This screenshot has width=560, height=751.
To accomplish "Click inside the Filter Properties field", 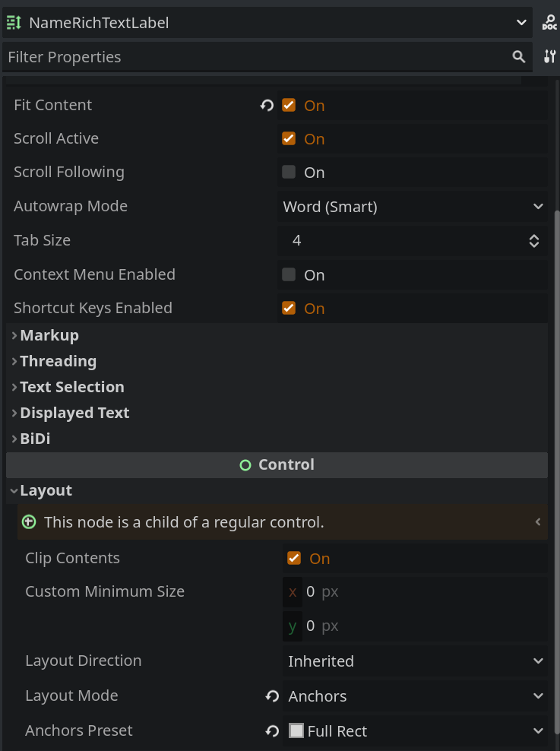I will [x=228, y=56].
